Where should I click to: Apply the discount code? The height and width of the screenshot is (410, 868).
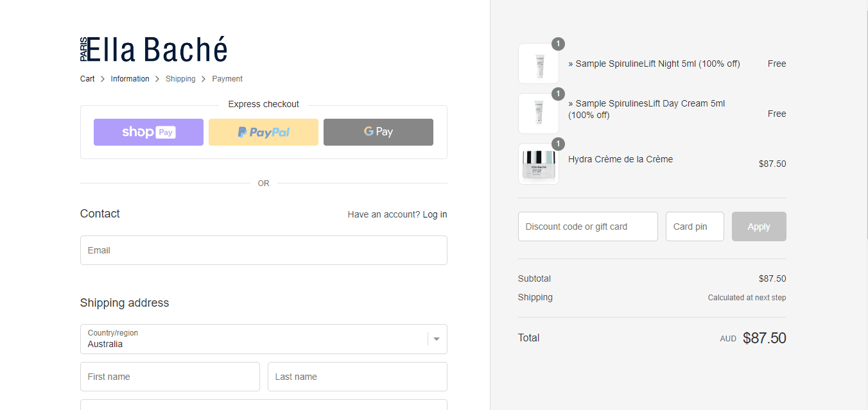pyautogui.click(x=759, y=226)
